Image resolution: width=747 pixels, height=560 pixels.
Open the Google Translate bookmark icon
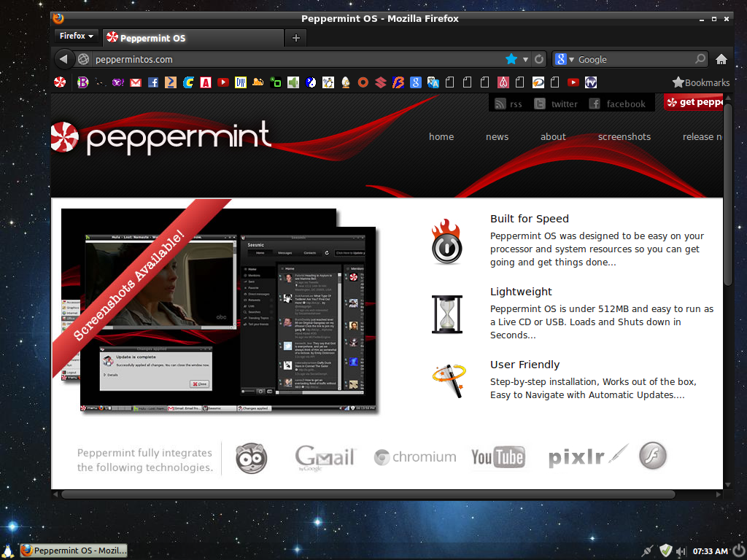[x=433, y=82]
